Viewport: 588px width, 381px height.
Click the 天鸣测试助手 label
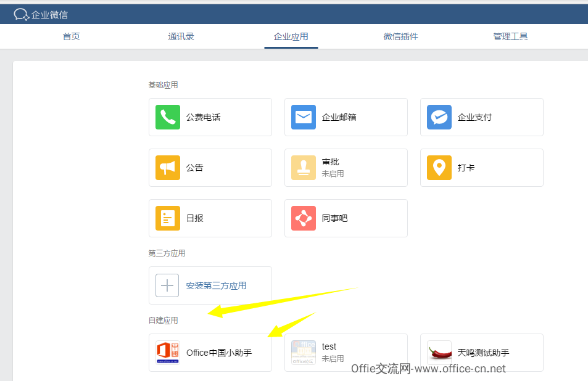click(x=483, y=353)
